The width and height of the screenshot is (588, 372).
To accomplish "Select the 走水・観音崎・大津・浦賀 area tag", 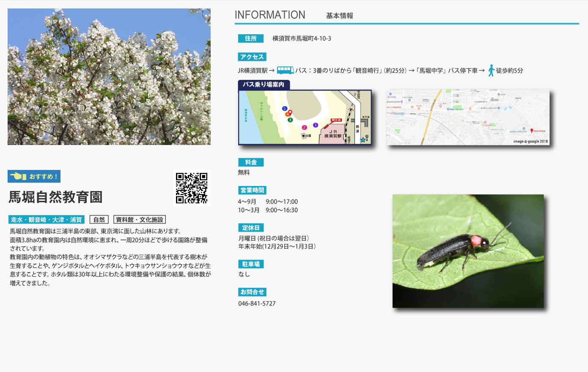I will 46,219.
